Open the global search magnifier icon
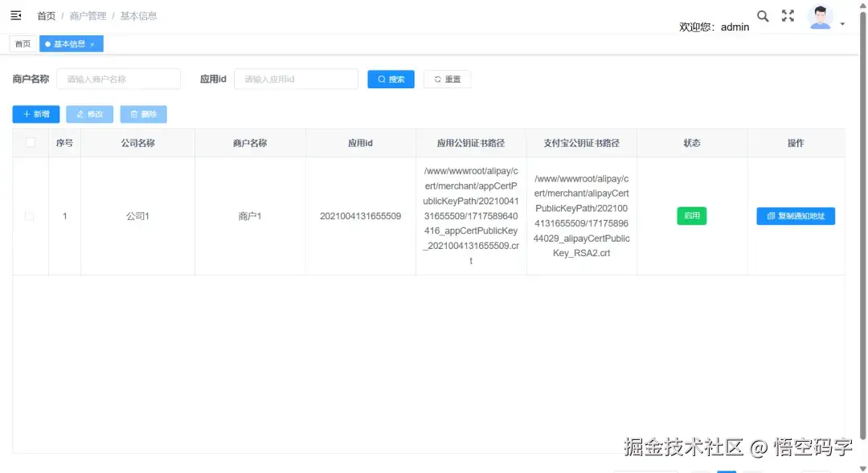The width and height of the screenshot is (868, 473). click(x=763, y=15)
